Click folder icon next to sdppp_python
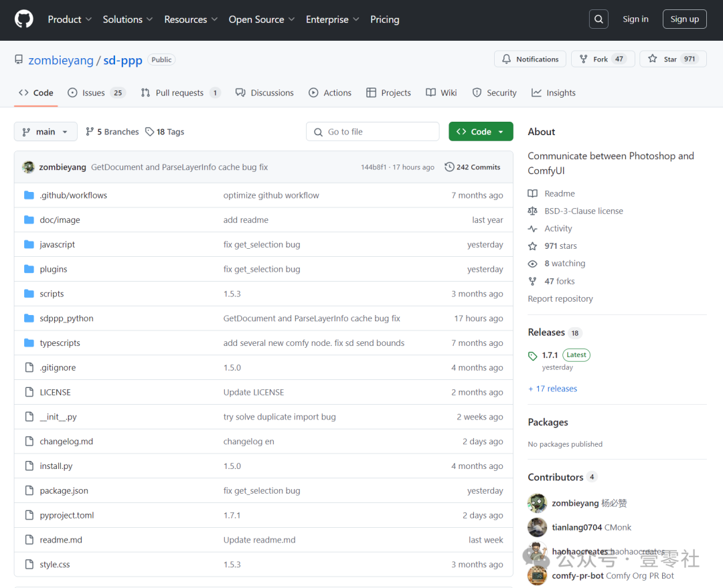This screenshot has height=588, width=723. pos(29,318)
